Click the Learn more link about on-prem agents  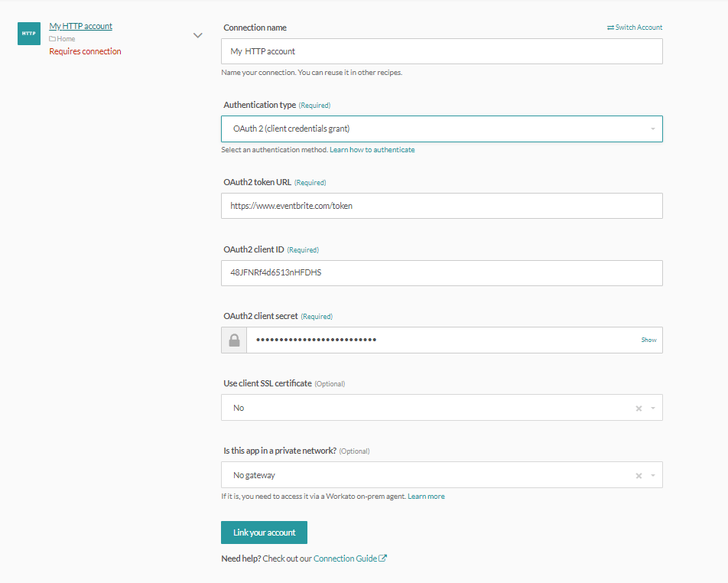click(x=426, y=496)
